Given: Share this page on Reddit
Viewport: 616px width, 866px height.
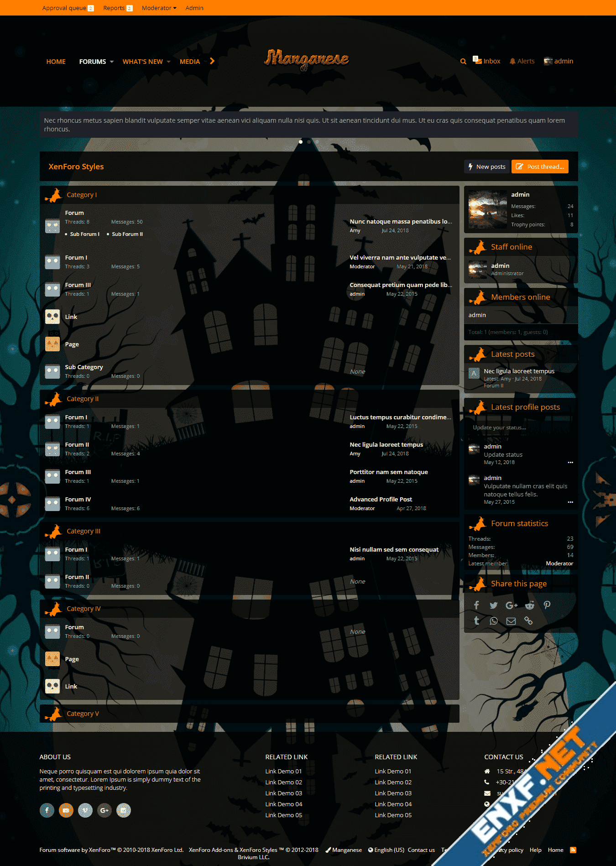Looking at the screenshot, I should [529, 605].
